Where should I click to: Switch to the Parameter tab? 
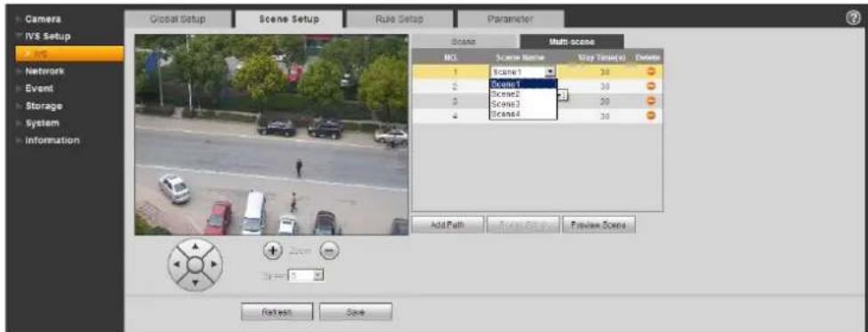pyautogui.click(x=510, y=19)
